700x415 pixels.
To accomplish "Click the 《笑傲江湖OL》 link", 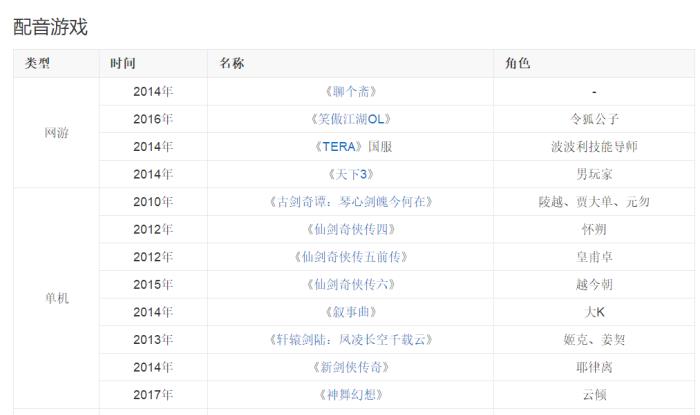I will pyautogui.click(x=351, y=119).
